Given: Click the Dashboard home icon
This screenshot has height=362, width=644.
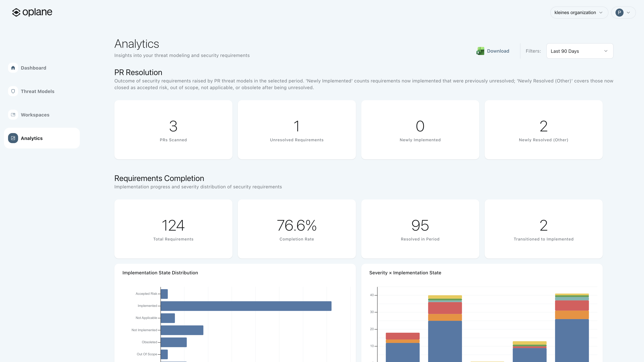Looking at the screenshot, I should click(13, 68).
